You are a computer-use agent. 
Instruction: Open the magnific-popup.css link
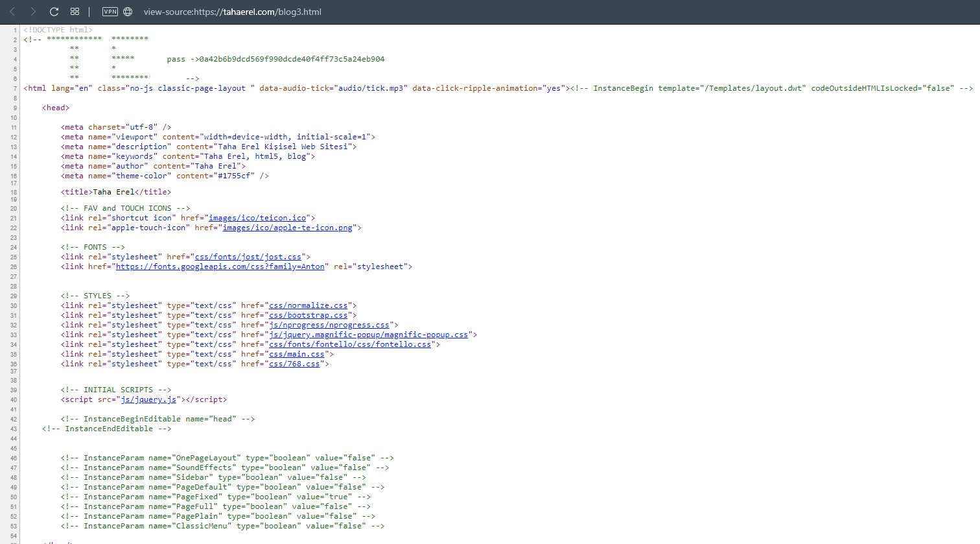click(x=368, y=335)
